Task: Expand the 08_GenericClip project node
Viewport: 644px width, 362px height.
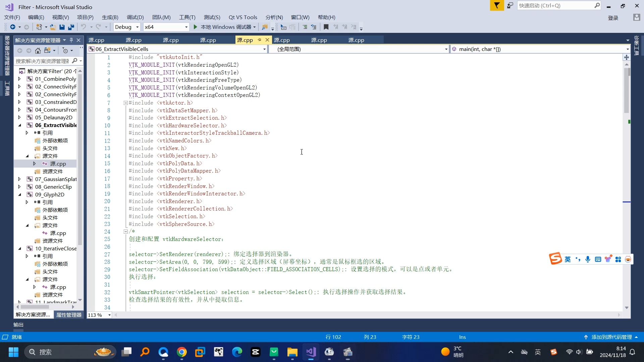Action: tap(19, 187)
